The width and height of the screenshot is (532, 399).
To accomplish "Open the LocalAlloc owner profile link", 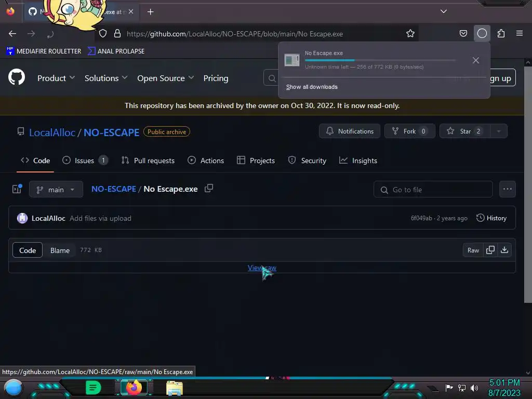I will [x=52, y=132].
